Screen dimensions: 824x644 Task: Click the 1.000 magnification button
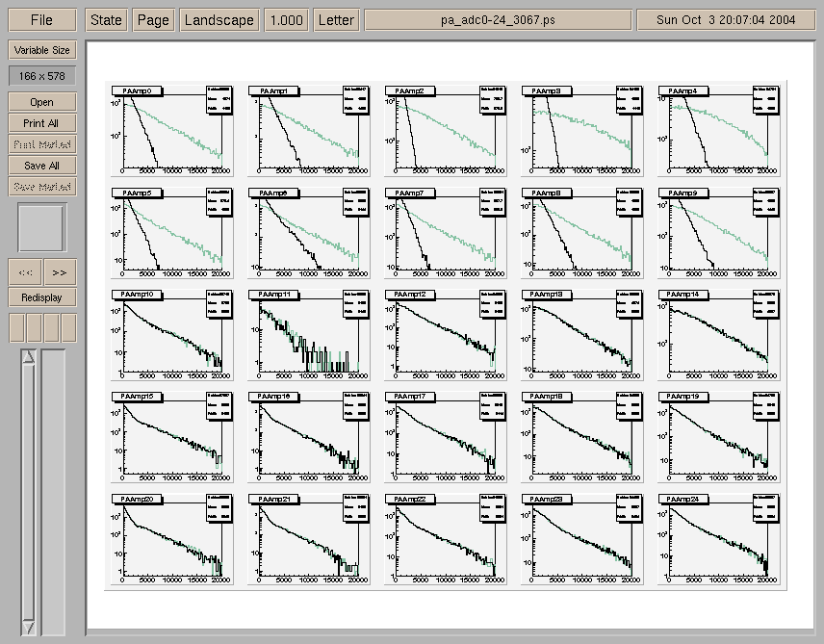pyautogui.click(x=286, y=20)
